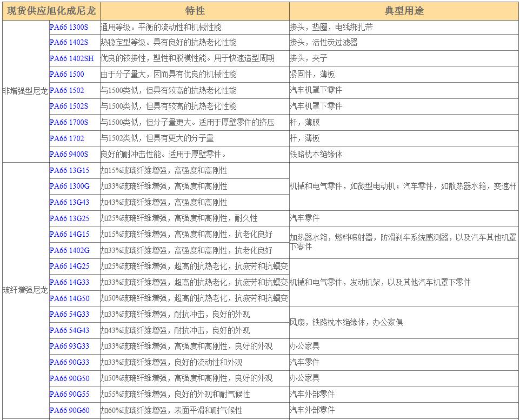Click 汽车机罩下零件 in PA66 1502 row
This screenshot has width=520, height=420.
pos(316,90)
